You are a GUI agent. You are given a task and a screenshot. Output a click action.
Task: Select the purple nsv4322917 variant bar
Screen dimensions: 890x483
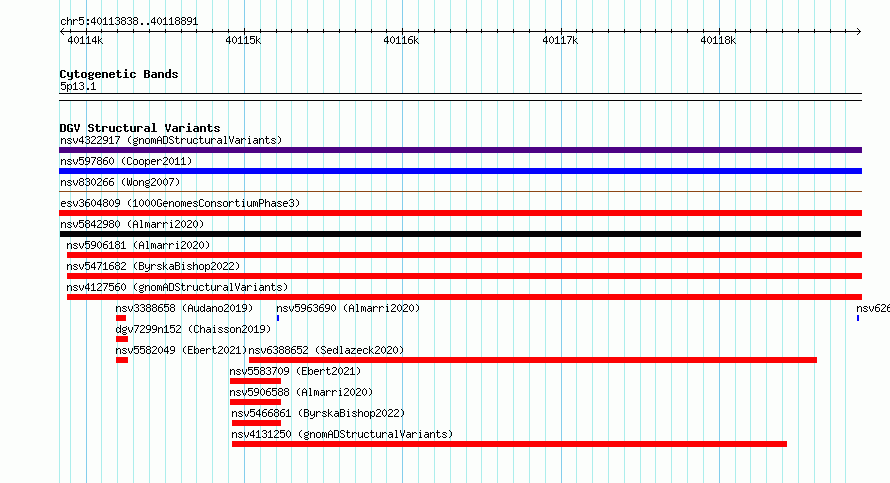[x=460, y=150]
